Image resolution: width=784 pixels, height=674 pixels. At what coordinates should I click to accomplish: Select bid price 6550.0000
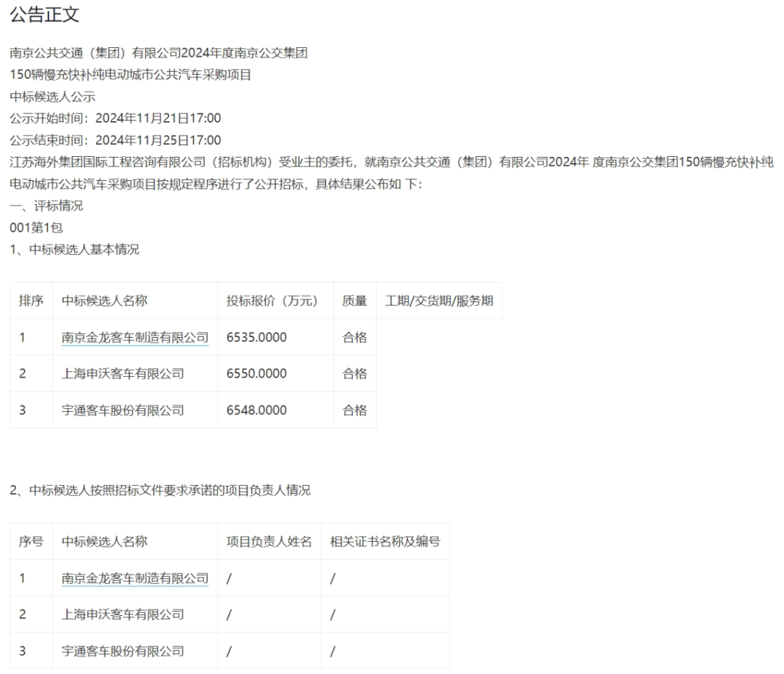click(x=256, y=374)
